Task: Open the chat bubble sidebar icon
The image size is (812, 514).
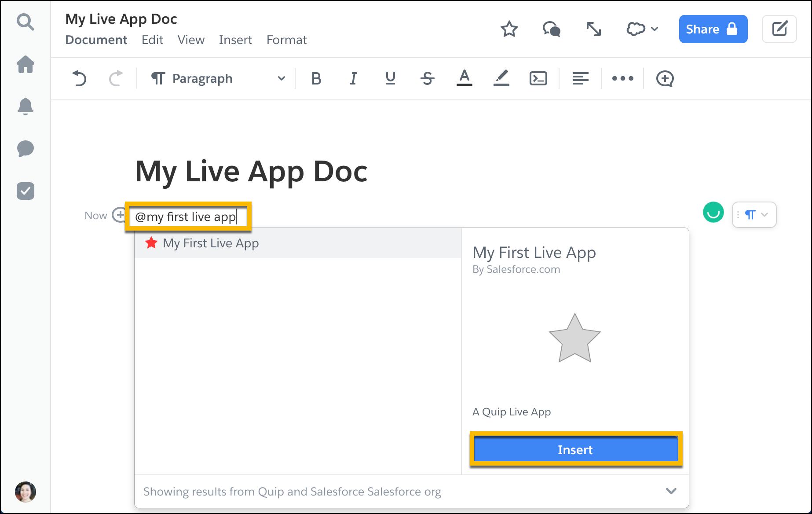Action: click(x=25, y=149)
